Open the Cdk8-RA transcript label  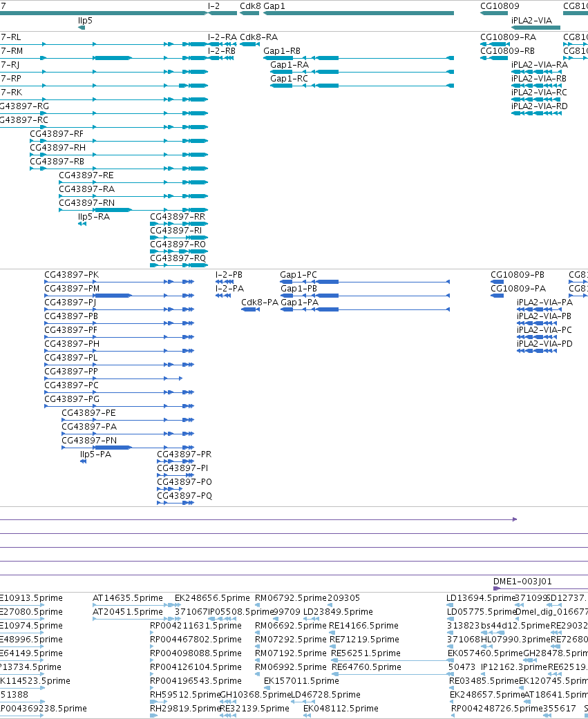tap(258, 37)
